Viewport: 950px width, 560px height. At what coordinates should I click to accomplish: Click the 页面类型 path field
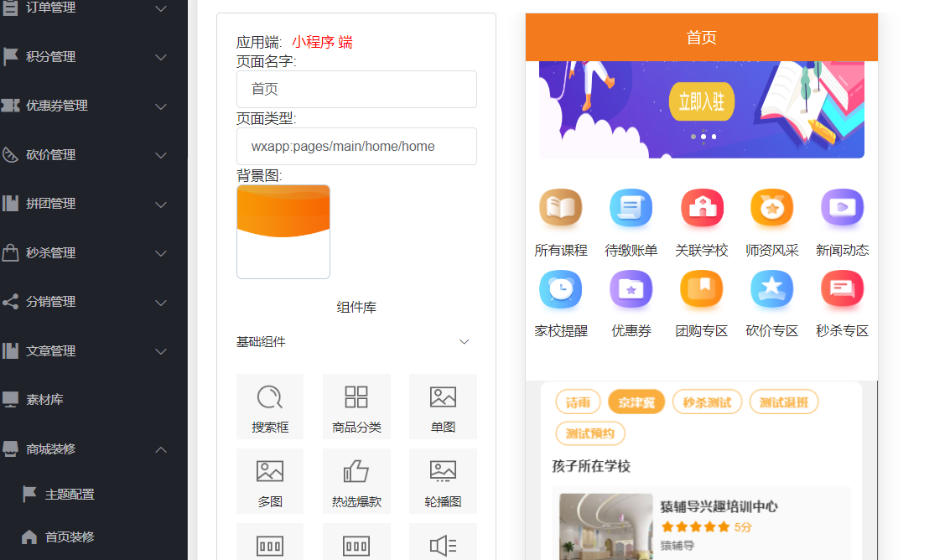coord(356,146)
